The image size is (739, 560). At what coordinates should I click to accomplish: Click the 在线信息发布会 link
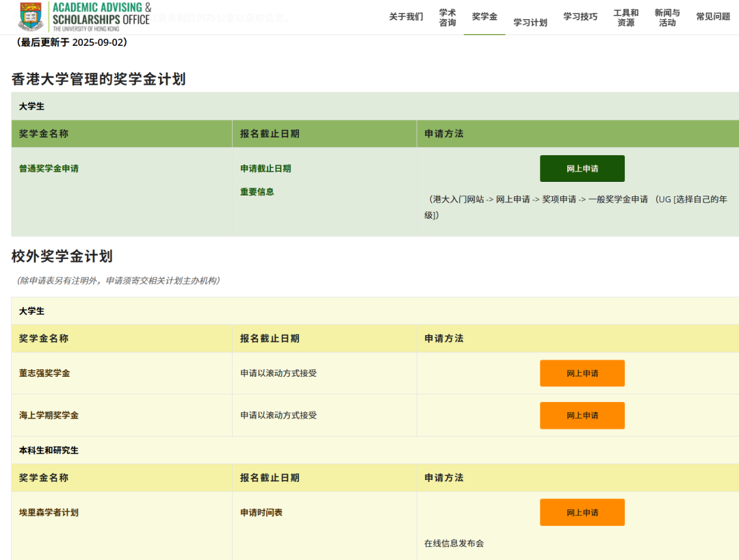(454, 544)
